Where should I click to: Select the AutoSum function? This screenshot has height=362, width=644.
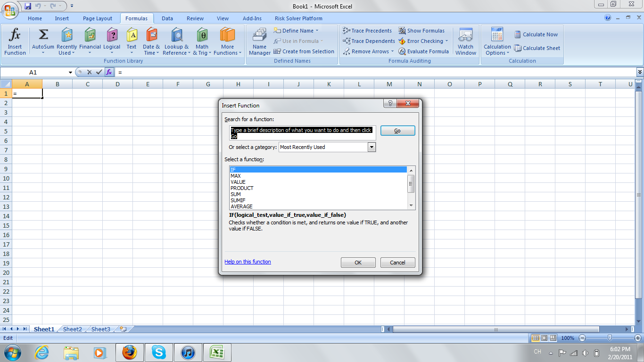43,41
